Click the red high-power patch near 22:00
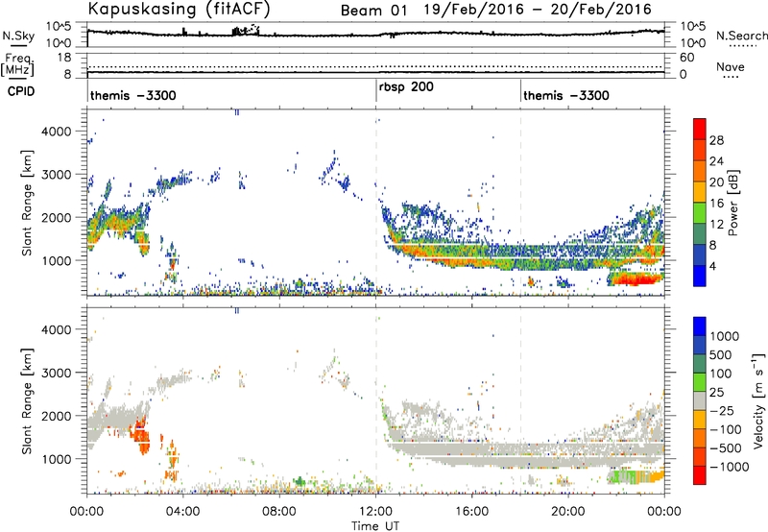This screenshot has height=532, width=768. (635, 279)
